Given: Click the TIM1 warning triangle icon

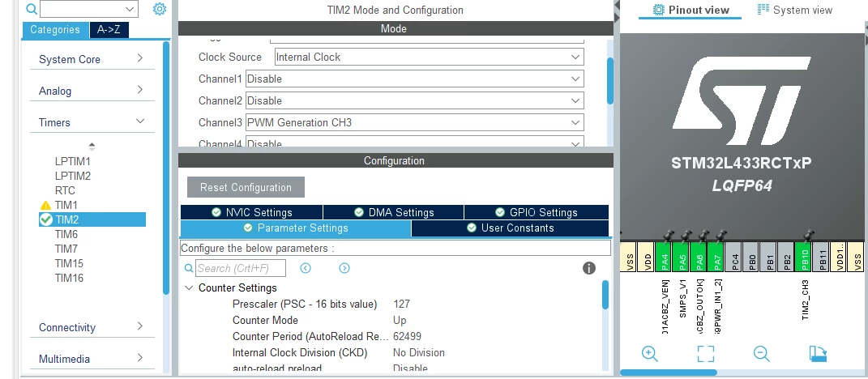Looking at the screenshot, I should click(x=46, y=205).
